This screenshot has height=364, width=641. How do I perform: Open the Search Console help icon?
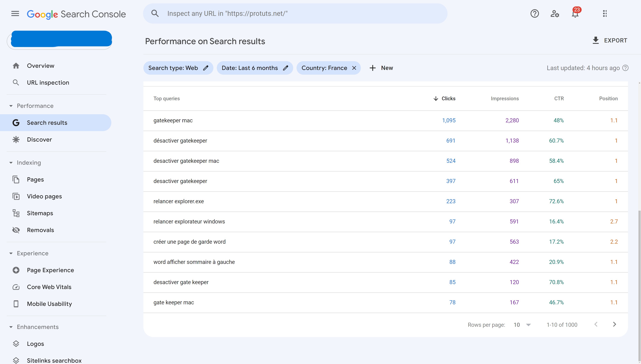pos(535,14)
